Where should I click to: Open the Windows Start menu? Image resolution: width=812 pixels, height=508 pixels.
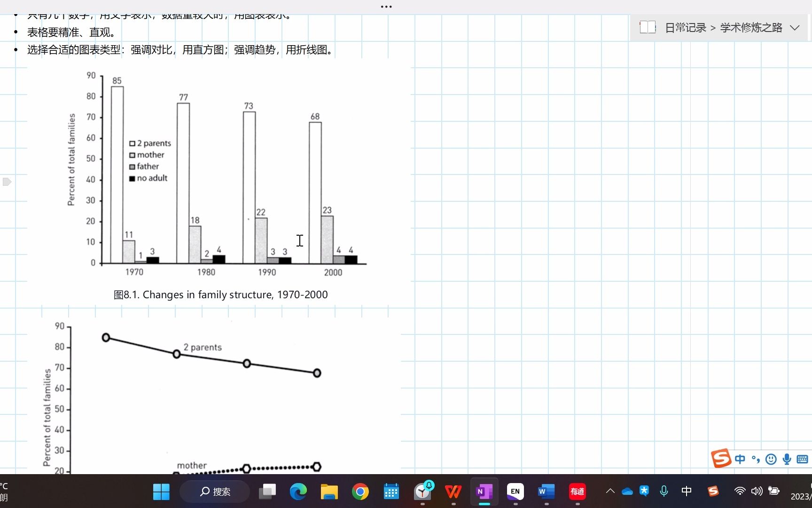point(161,492)
